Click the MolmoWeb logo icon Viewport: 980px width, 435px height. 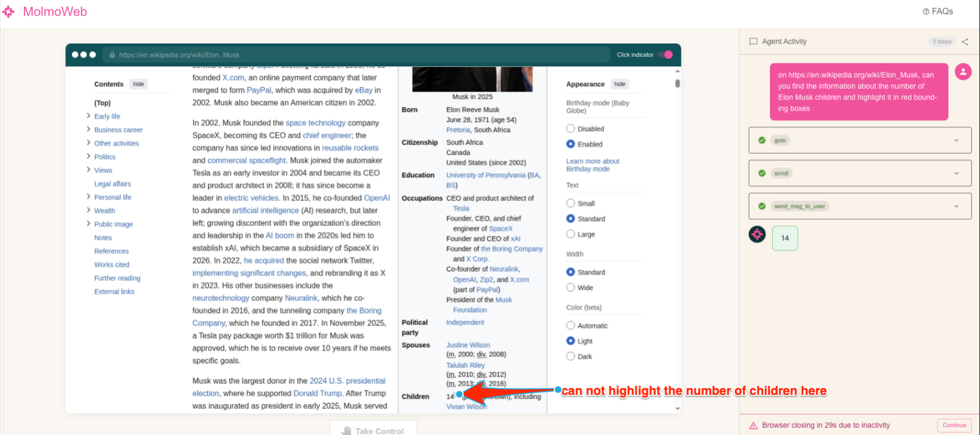click(8, 12)
